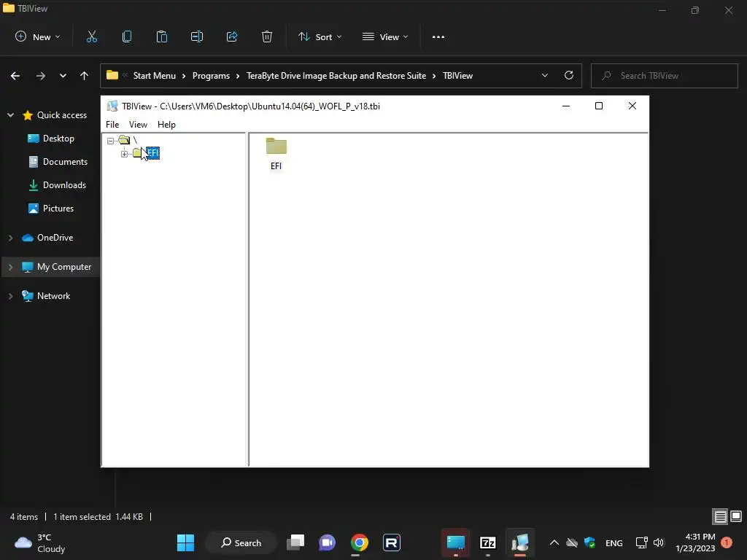Minimize the TBIView window
747x560 pixels.
point(566,106)
